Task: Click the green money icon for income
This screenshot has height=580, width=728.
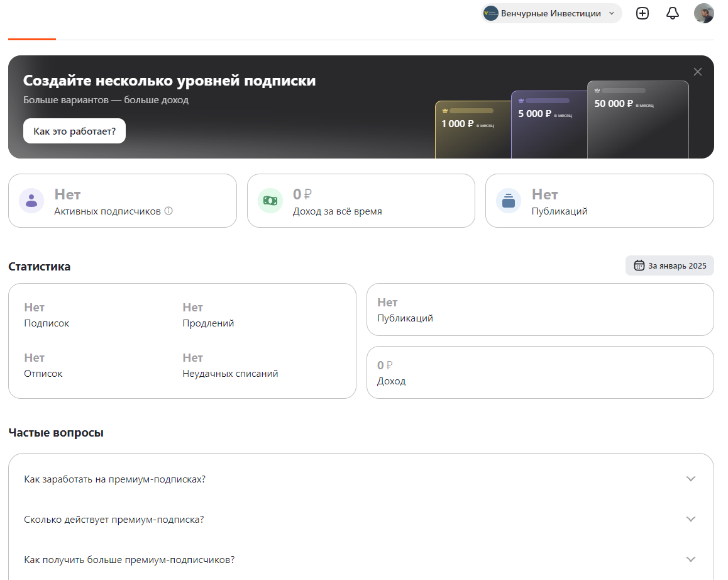Action: 270,201
